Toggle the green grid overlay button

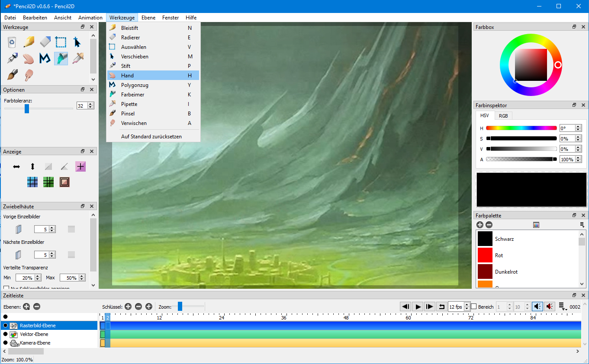point(48,182)
